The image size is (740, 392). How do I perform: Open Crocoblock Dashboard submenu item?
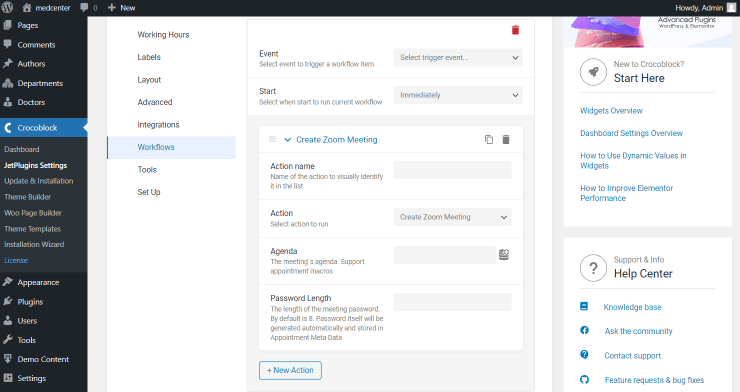(22, 149)
